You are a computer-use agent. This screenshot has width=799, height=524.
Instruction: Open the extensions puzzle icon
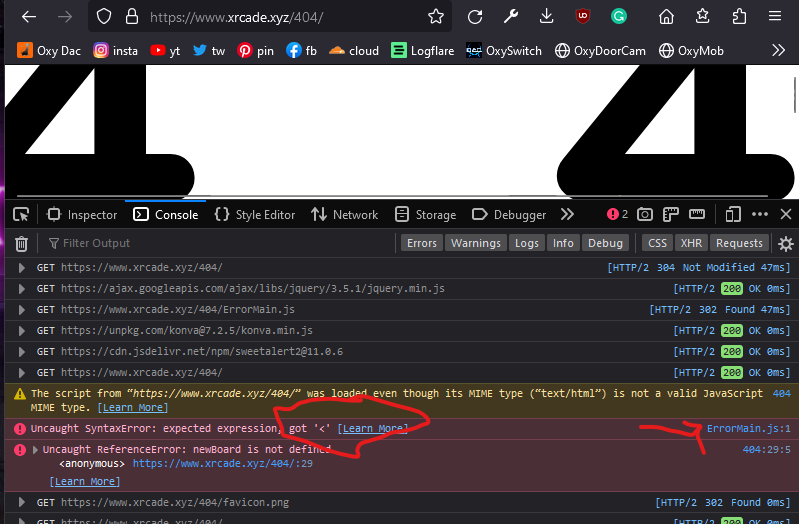click(739, 17)
